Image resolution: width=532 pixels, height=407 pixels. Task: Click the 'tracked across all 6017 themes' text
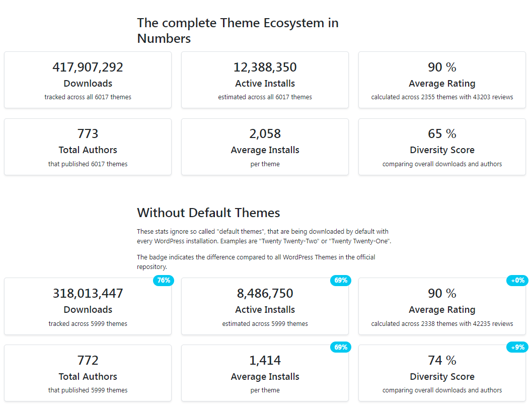pyautogui.click(x=88, y=97)
